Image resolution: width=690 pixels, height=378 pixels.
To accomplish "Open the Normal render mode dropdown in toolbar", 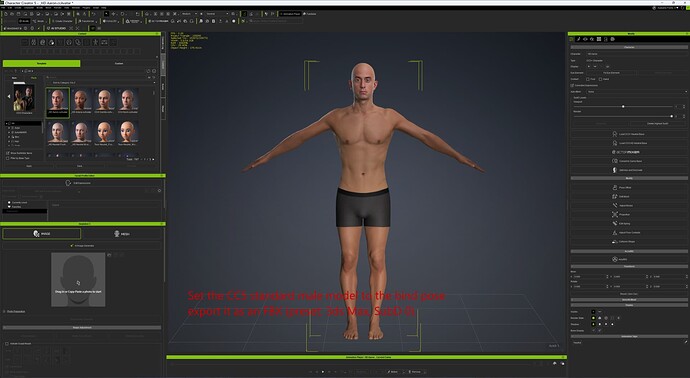I will coord(217,14).
